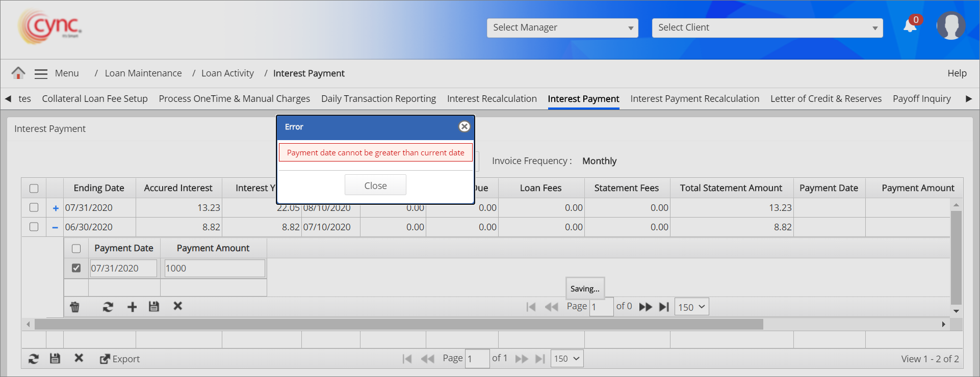This screenshot has height=377, width=980.
Task: Click the Close button in Error dialog
Action: 375,185
